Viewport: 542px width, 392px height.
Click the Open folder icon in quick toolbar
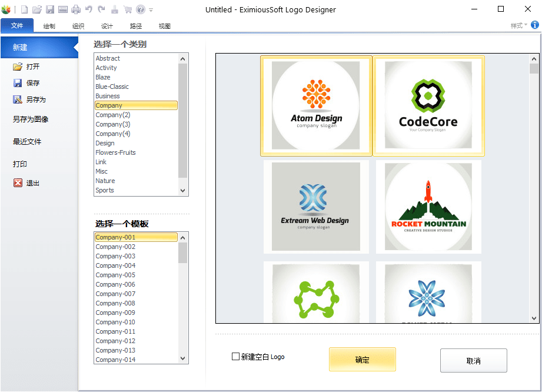pyautogui.click(x=37, y=9)
